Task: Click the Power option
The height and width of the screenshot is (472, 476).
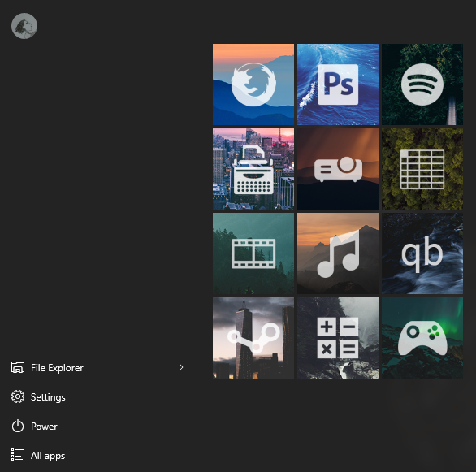Action: point(97,427)
